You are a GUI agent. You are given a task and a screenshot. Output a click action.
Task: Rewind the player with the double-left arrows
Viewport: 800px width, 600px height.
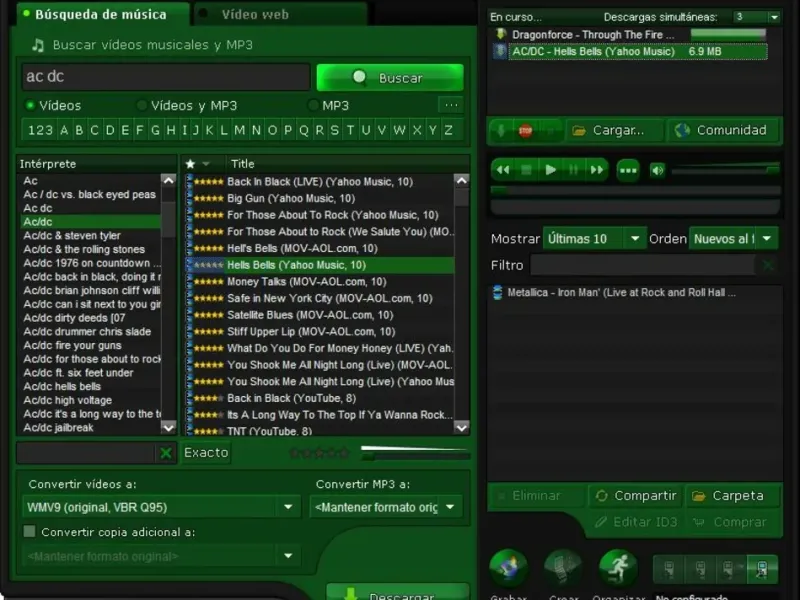coord(503,170)
